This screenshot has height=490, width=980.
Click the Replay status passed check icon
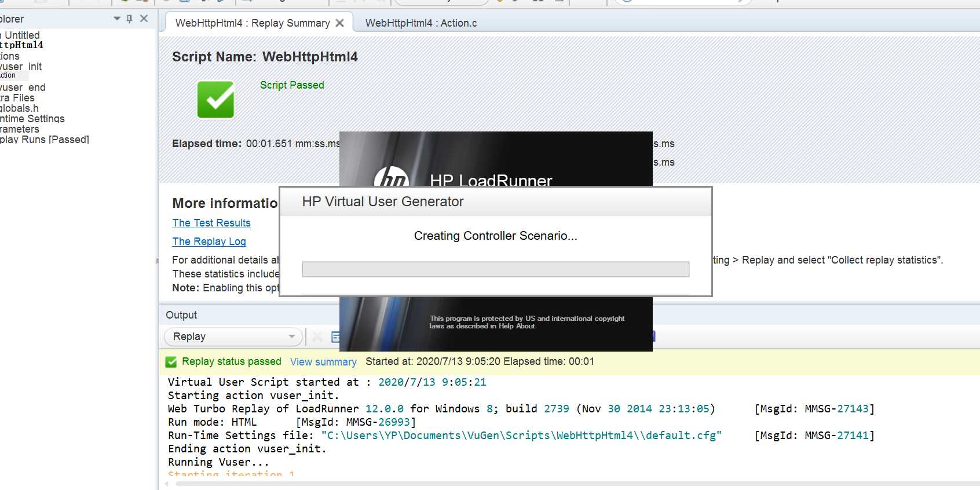(171, 362)
